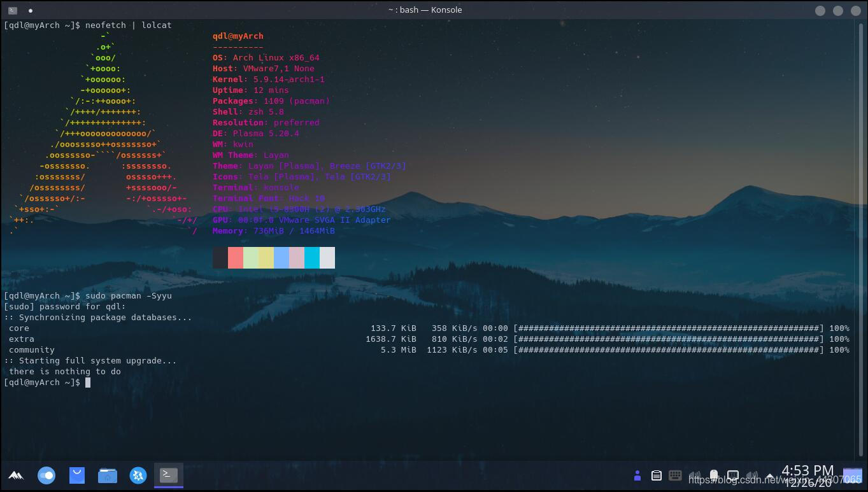Open System Settings toggle icon in taskbar

[46, 475]
